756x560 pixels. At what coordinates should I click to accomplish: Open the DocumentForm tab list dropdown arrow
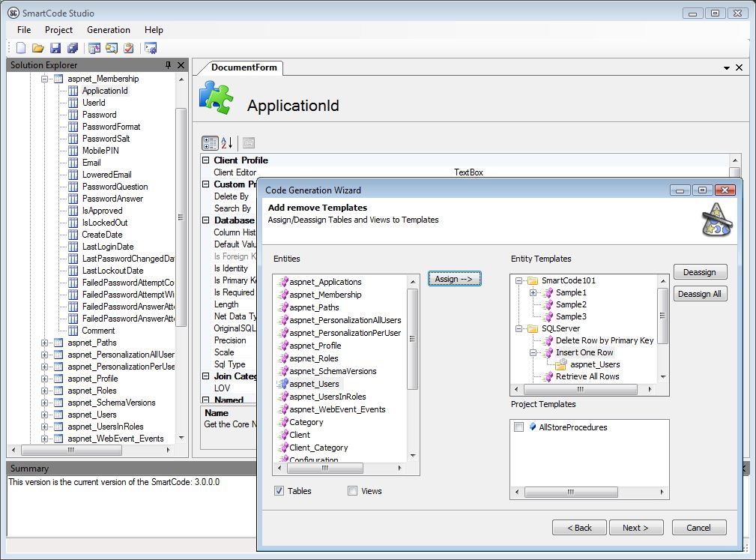click(x=727, y=68)
